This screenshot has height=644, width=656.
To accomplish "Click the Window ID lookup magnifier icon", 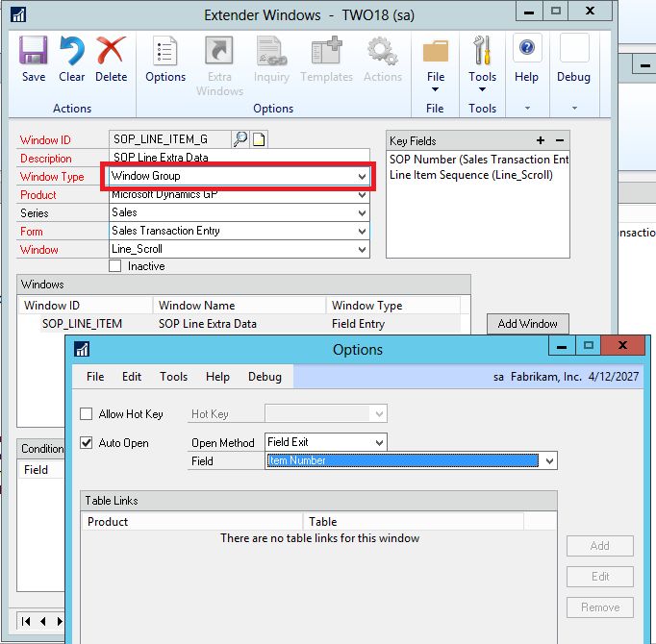I will tap(240, 138).
